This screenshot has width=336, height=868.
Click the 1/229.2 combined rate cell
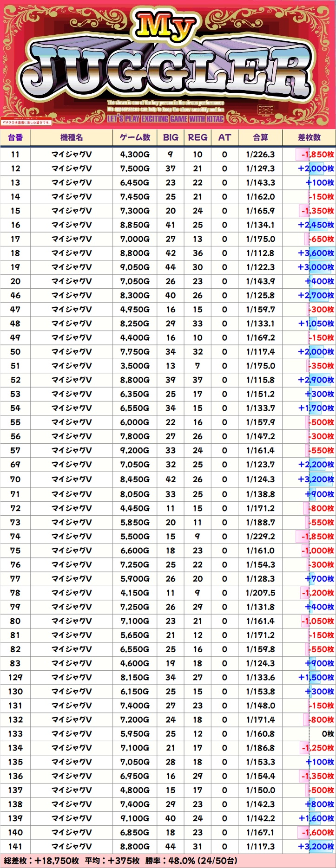tap(260, 537)
